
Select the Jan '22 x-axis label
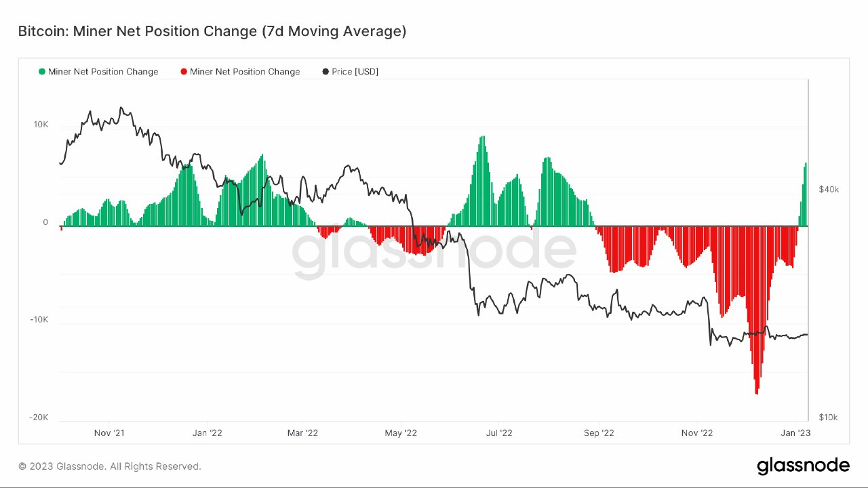[207, 432]
